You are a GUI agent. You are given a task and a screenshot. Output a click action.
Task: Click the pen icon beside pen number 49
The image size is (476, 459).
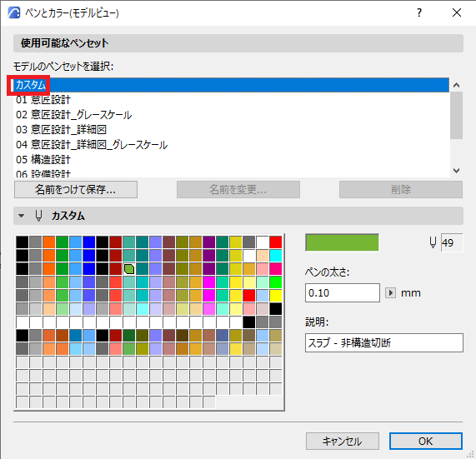point(433,242)
